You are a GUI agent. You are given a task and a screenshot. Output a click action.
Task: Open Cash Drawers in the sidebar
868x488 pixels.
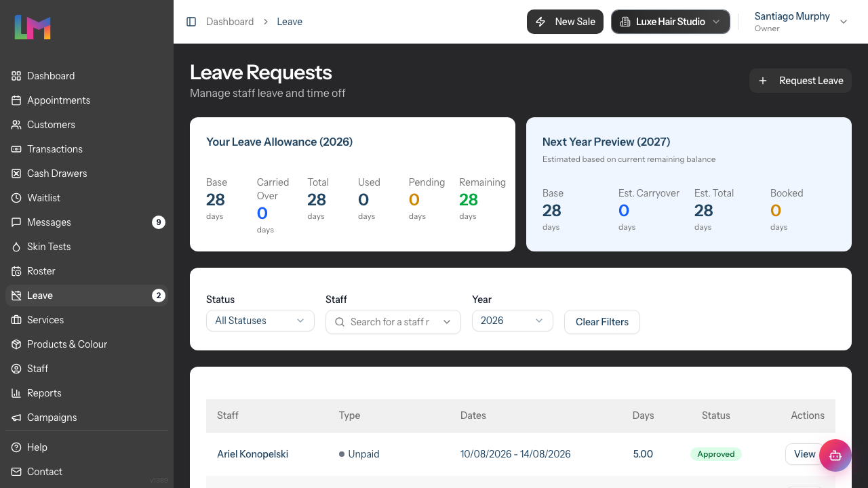(x=87, y=174)
